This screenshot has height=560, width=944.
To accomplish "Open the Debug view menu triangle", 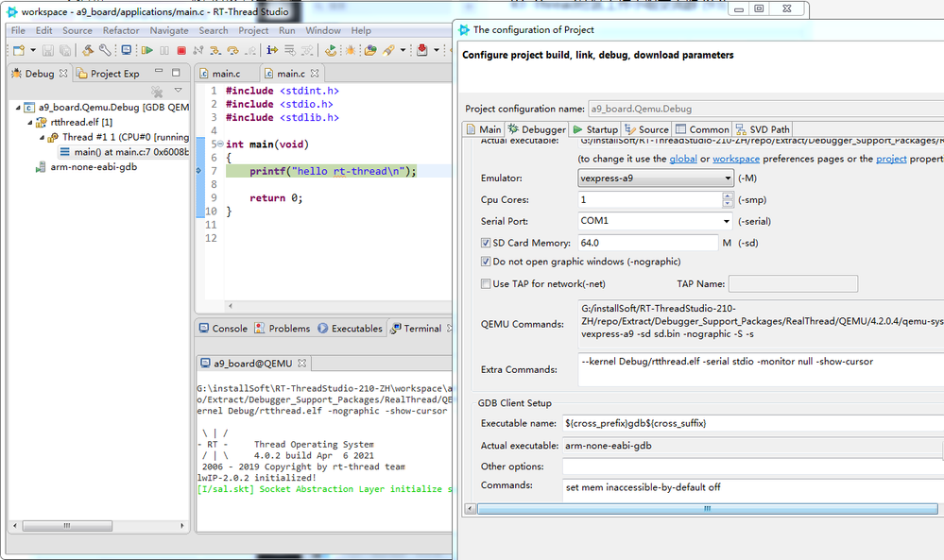I will tap(179, 91).
